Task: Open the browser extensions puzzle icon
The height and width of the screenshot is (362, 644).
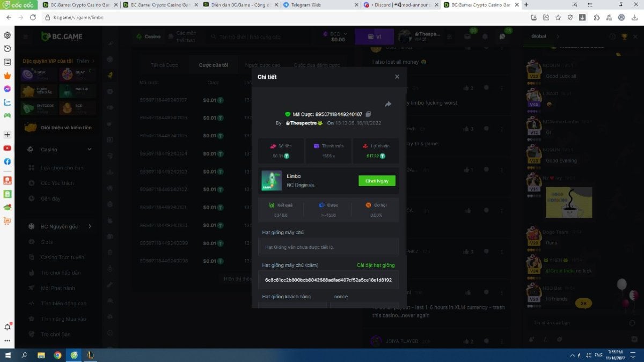Action: coord(596,17)
